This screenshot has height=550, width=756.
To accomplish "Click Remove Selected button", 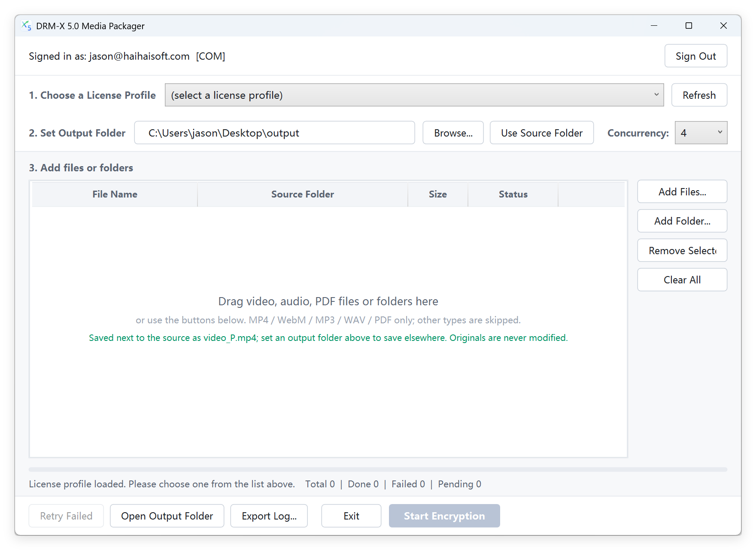I will click(682, 250).
